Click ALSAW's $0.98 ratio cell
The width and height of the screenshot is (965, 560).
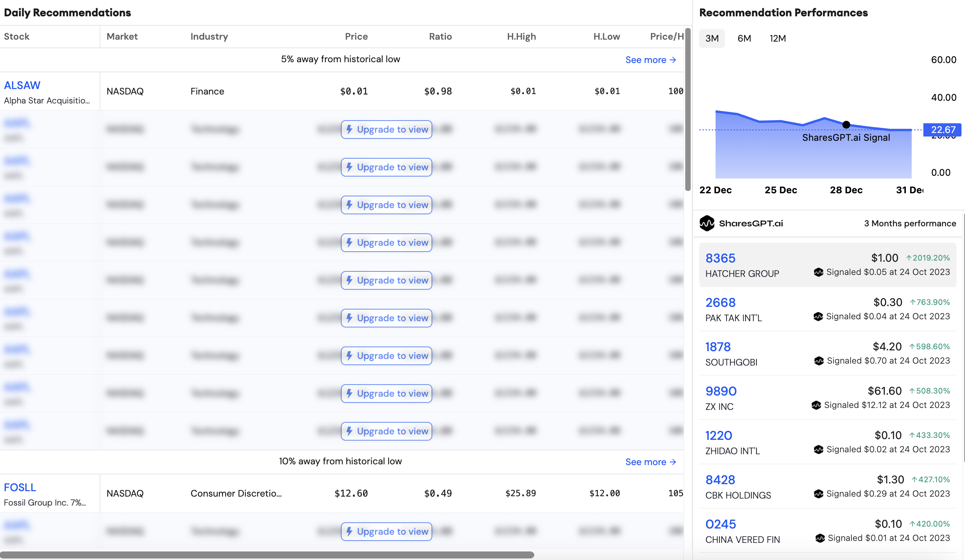pyautogui.click(x=438, y=91)
